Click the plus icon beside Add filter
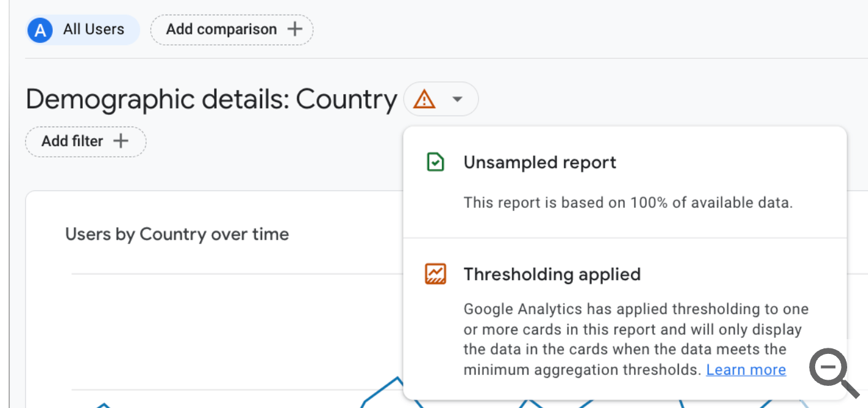Screen dimensions: 868x408 122,141
